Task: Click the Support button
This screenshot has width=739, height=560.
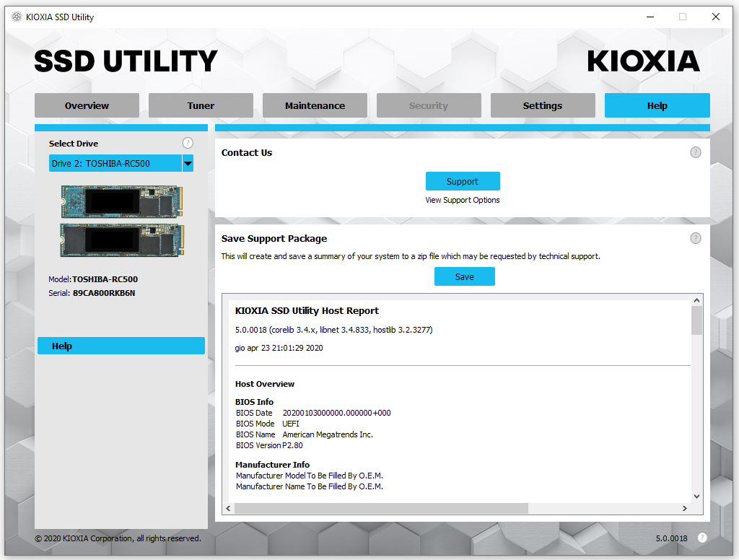Action: [x=463, y=181]
